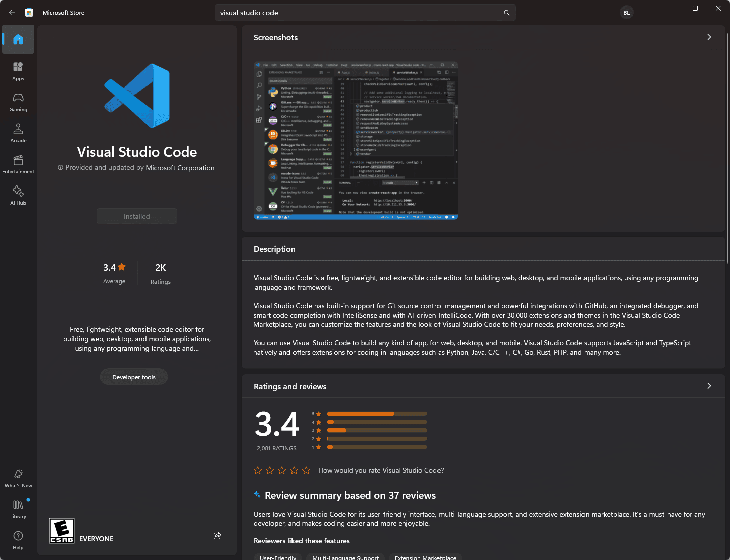Click the Description section header

click(274, 249)
